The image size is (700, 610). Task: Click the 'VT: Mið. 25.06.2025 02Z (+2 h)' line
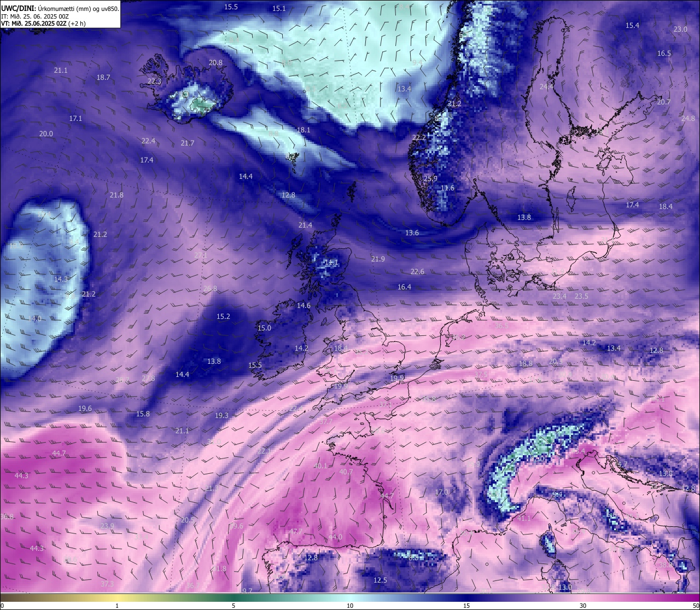point(43,24)
